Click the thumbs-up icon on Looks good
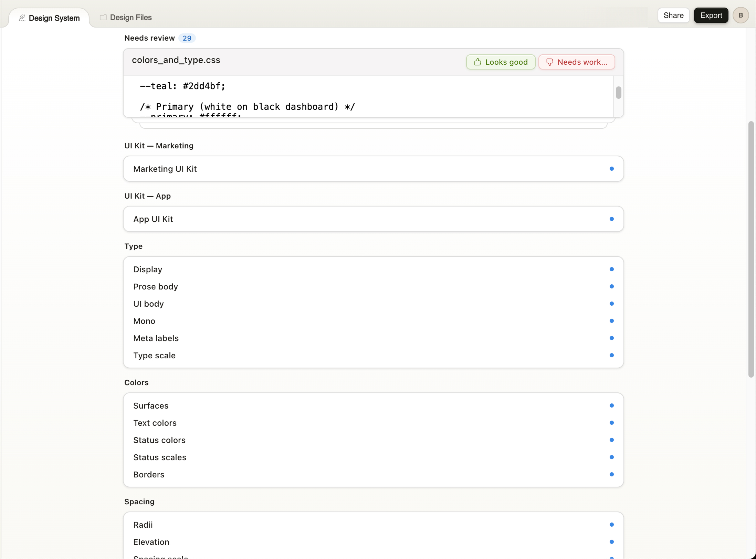This screenshot has height=559, width=756. pyautogui.click(x=477, y=62)
